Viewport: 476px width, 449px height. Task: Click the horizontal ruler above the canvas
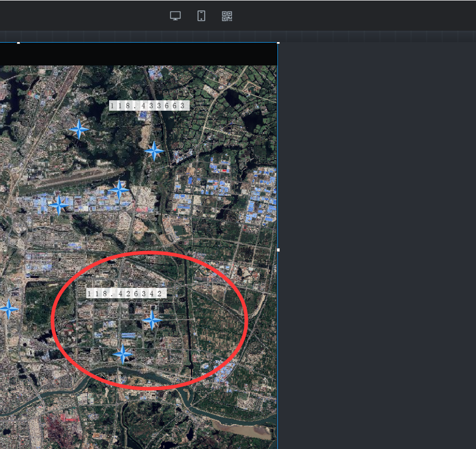coord(364,36)
